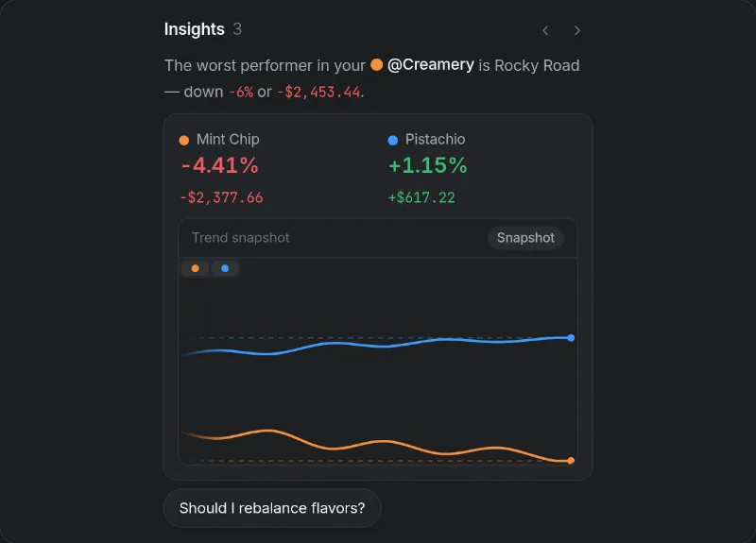Click the Pistachio label

tap(435, 139)
